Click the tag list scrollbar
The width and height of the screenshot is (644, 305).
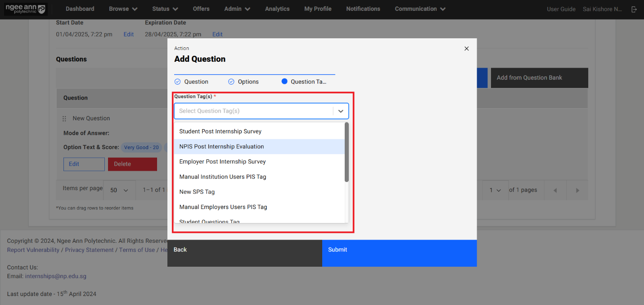347,152
